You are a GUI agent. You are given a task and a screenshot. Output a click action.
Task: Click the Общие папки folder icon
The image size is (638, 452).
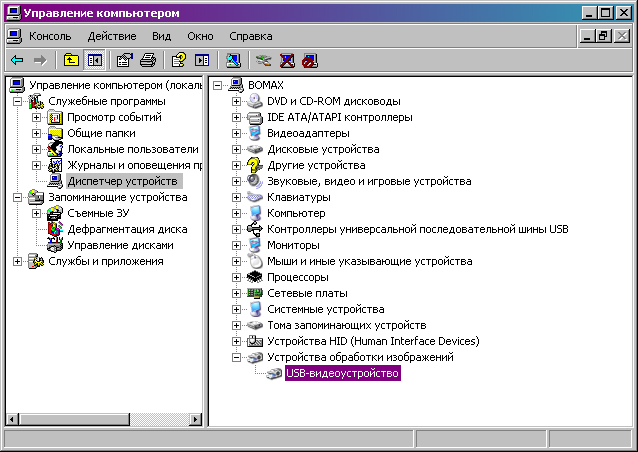[x=55, y=133]
